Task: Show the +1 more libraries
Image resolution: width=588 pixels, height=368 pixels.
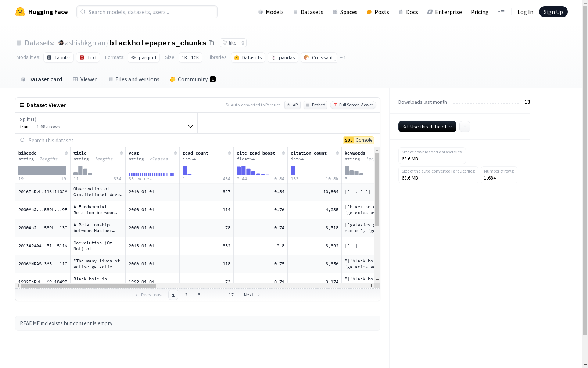Action: click(x=343, y=57)
